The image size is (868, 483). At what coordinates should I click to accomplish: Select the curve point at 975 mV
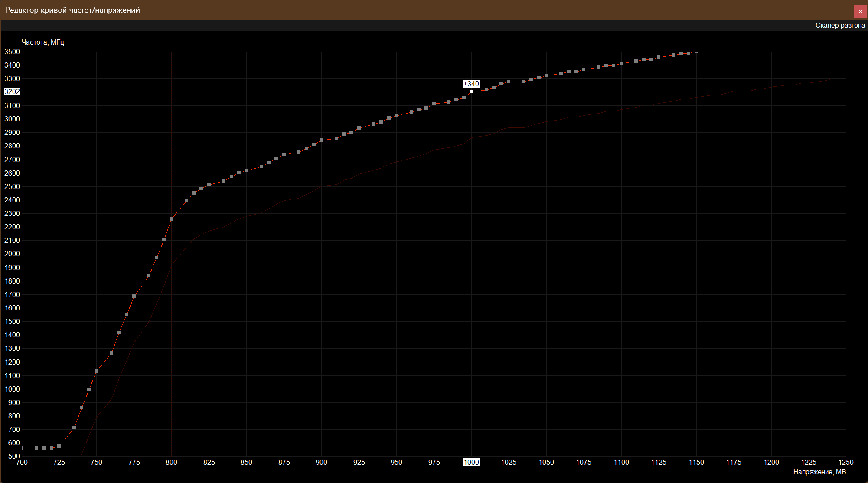434,104
